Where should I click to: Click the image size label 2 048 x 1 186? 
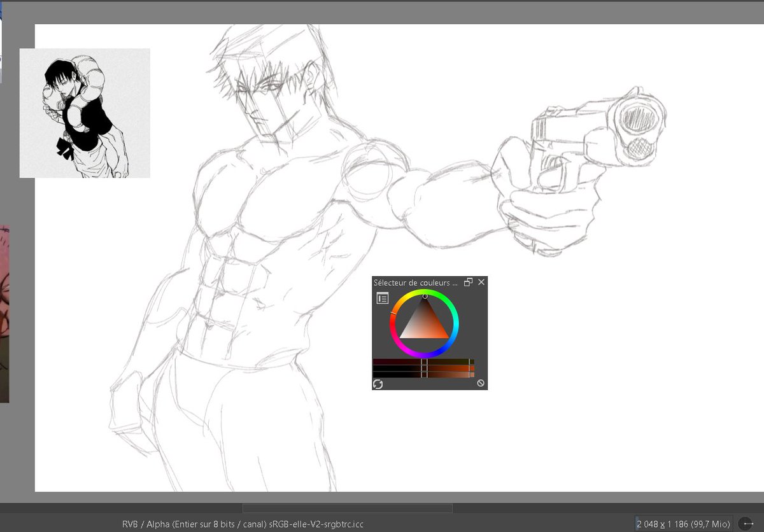[x=683, y=524]
